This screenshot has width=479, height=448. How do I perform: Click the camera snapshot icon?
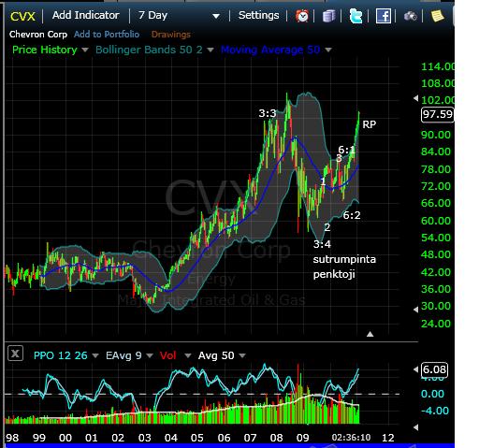pos(411,16)
